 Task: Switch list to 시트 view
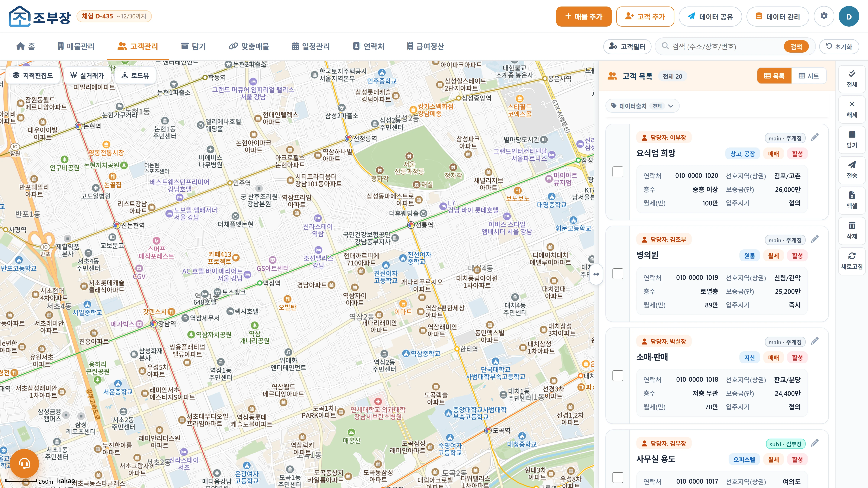809,76
